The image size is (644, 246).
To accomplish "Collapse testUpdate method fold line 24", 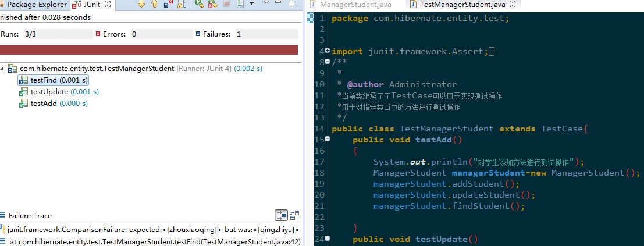I will pyautogui.click(x=328, y=238).
